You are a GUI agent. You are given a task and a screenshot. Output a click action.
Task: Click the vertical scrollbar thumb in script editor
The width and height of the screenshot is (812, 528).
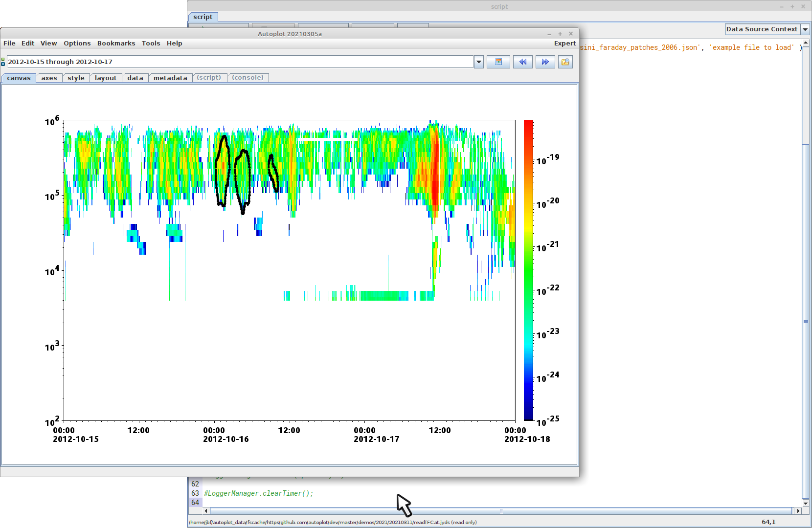[x=806, y=322]
